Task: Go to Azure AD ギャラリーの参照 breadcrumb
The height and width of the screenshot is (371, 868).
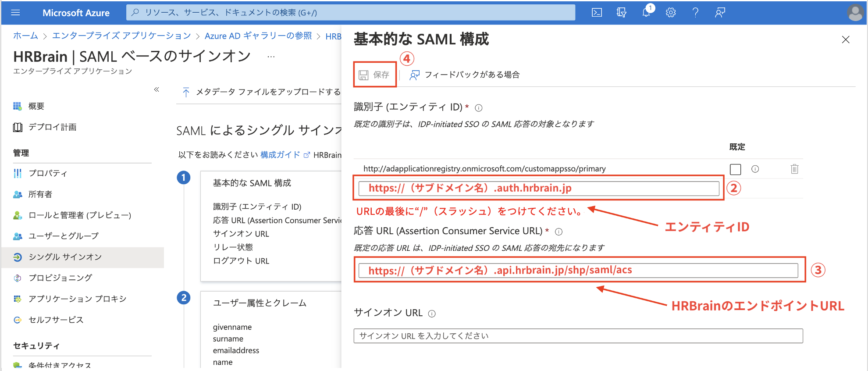Action: pyautogui.click(x=258, y=36)
